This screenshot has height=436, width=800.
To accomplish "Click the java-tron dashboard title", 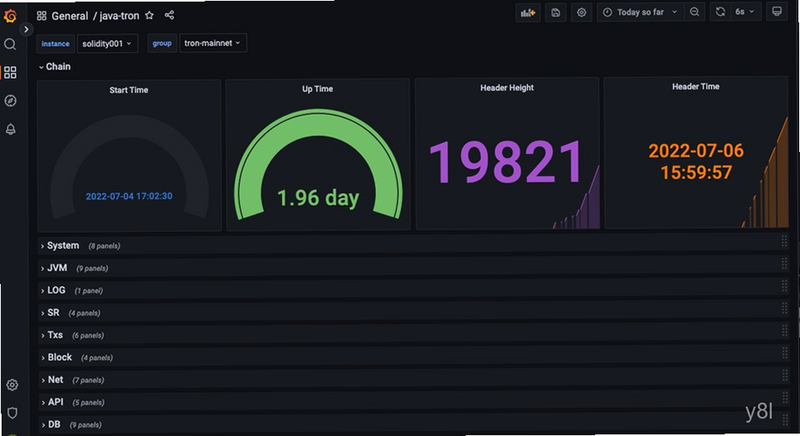I will pyautogui.click(x=119, y=16).
